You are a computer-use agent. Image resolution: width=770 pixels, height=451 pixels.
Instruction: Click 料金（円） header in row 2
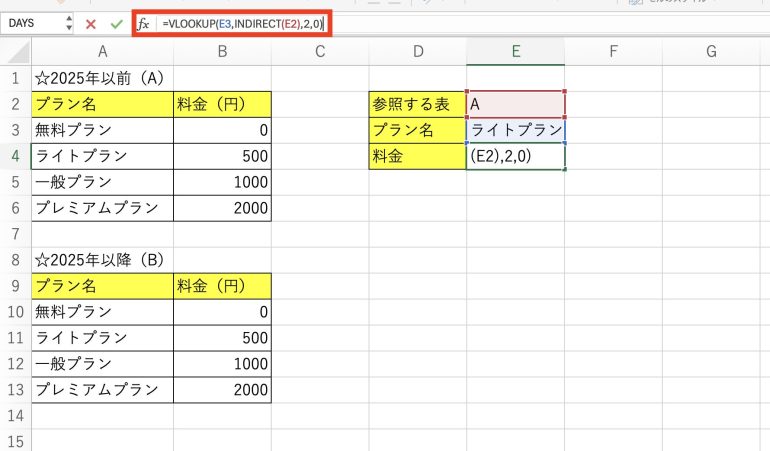point(222,104)
